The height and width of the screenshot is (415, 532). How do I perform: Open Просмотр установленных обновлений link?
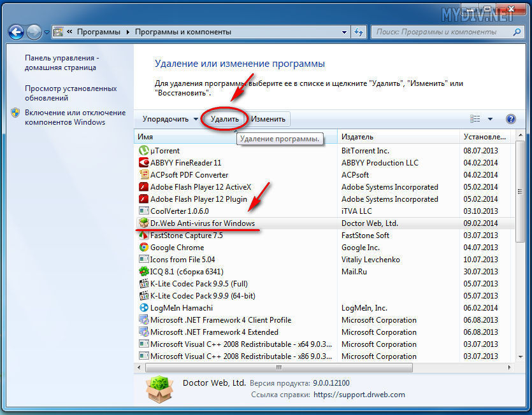pyautogui.click(x=71, y=93)
